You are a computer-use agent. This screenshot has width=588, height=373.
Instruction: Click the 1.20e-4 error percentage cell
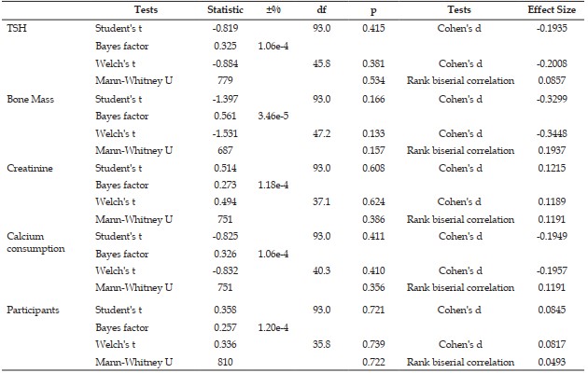(273, 327)
